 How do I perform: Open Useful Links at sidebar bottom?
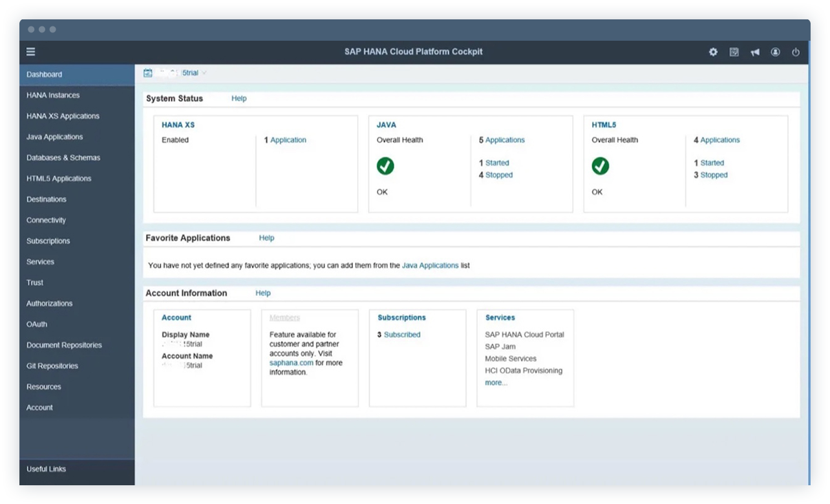[x=46, y=469]
